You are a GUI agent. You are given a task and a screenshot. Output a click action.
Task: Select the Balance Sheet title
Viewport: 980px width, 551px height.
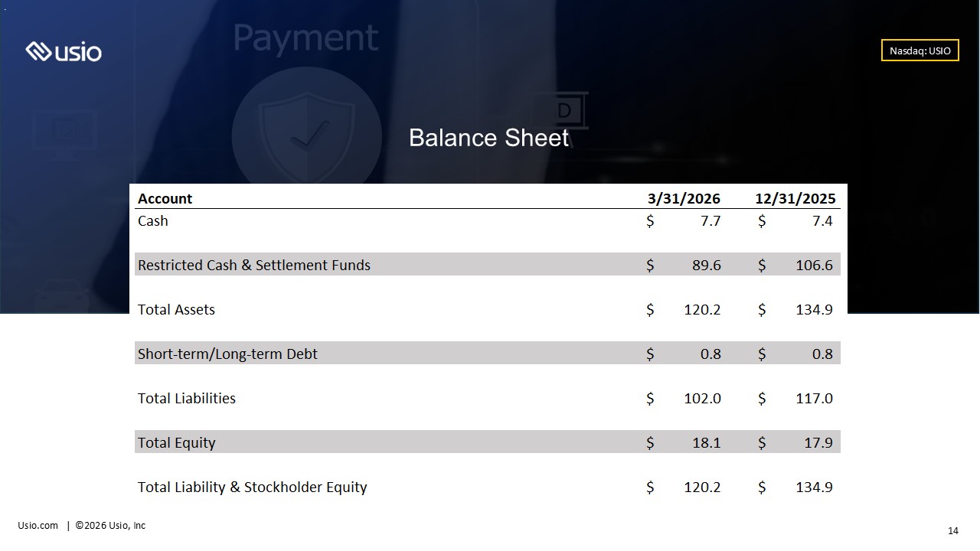coord(488,138)
